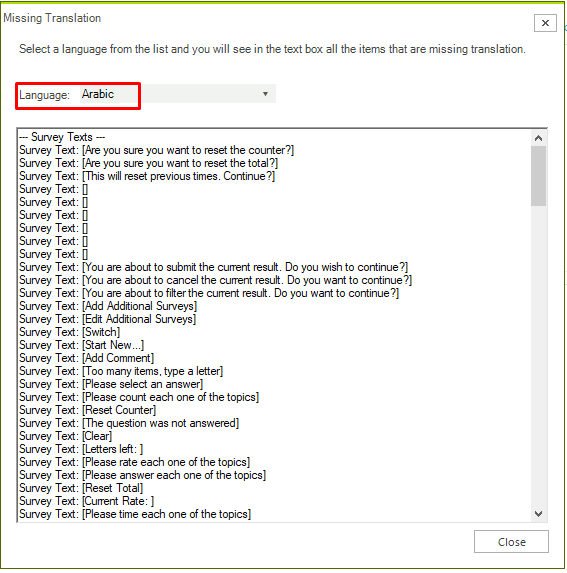Click the Close button
The width and height of the screenshot is (567, 573).
(511, 542)
